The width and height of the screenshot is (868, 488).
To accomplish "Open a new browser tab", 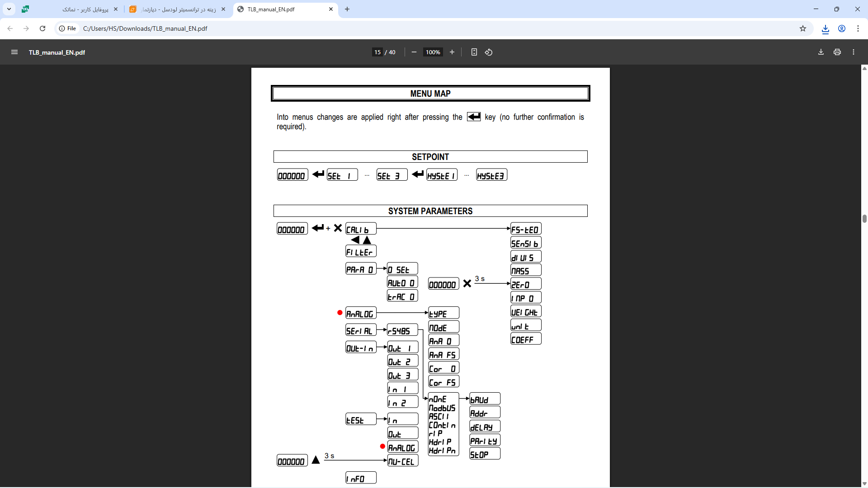I will click(347, 9).
